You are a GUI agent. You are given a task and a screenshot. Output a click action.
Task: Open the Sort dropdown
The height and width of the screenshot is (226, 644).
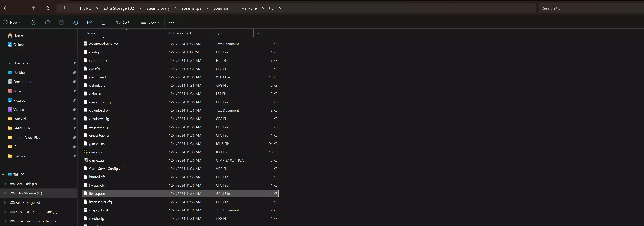tap(124, 22)
